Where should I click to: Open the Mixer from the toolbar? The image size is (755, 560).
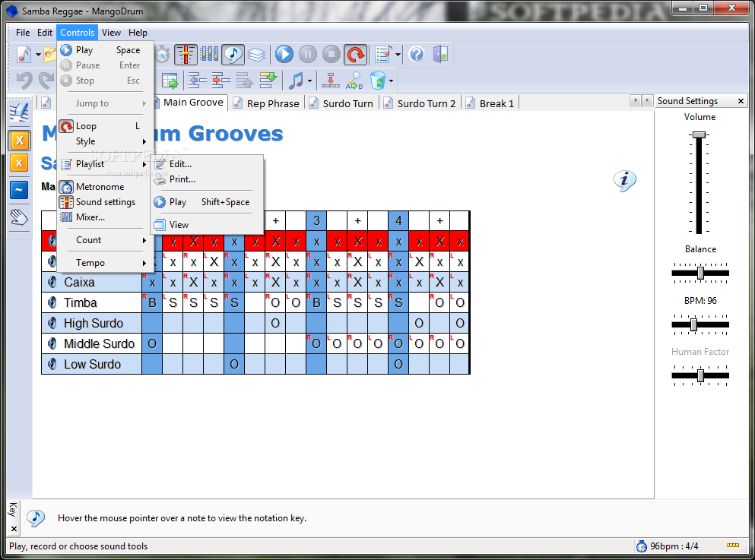coord(209,55)
